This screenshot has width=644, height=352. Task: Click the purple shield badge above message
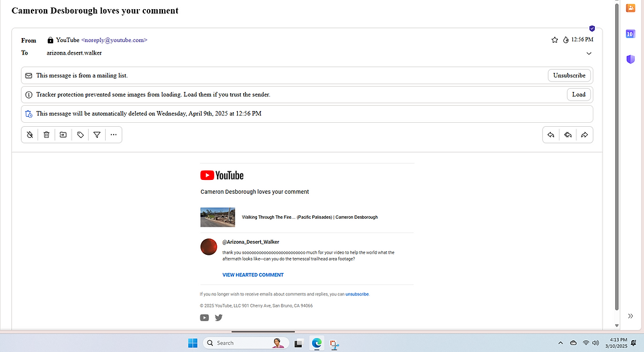pyautogui.click(x=592, y=28)
